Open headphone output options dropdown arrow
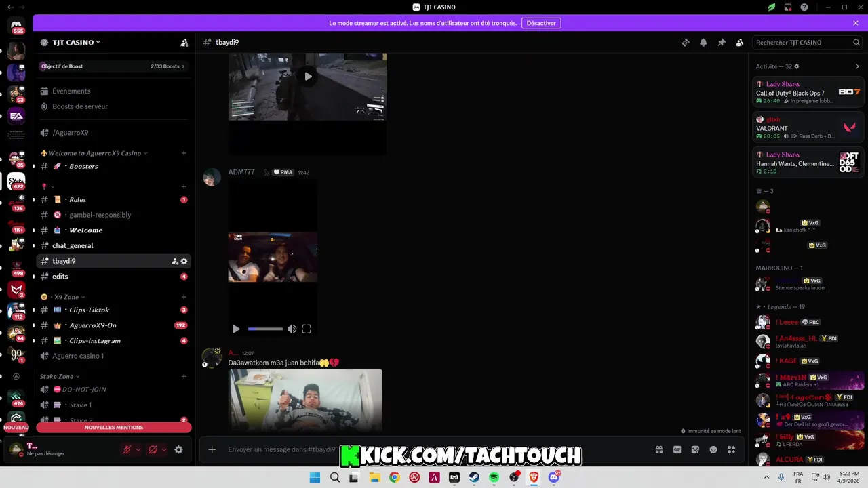The width and height of the screenshot is (868, 488). (164, 449)
